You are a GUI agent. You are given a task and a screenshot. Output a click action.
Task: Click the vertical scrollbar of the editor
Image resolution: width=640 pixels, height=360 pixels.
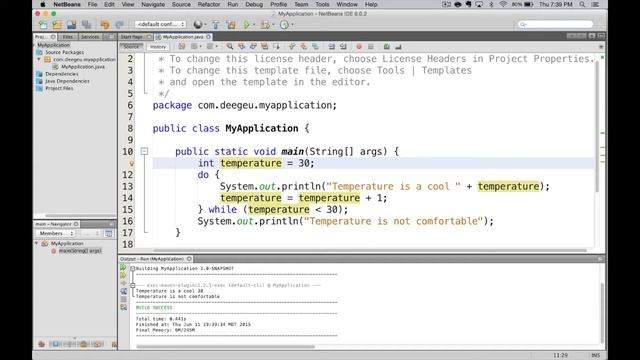coord(598,127)
